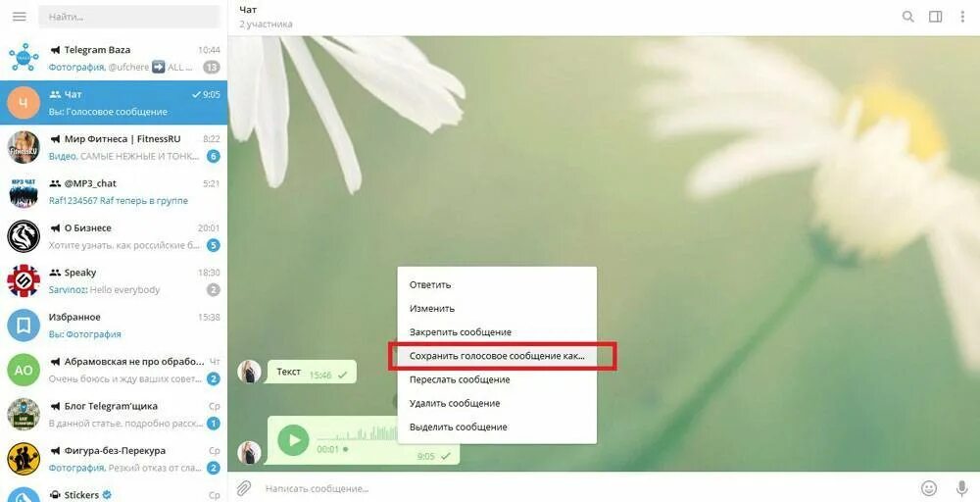
Task: Select Выделить сообщение menu entry
Action: point(497,427)
